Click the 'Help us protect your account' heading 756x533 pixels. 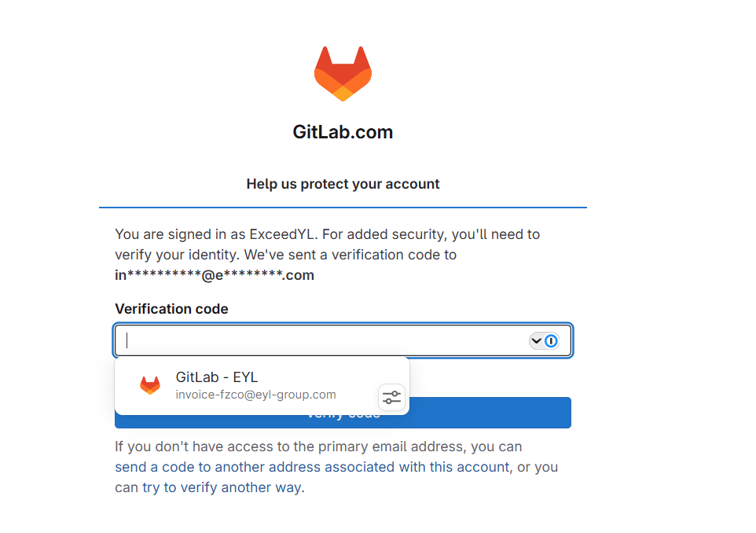(x=343, y=184)
